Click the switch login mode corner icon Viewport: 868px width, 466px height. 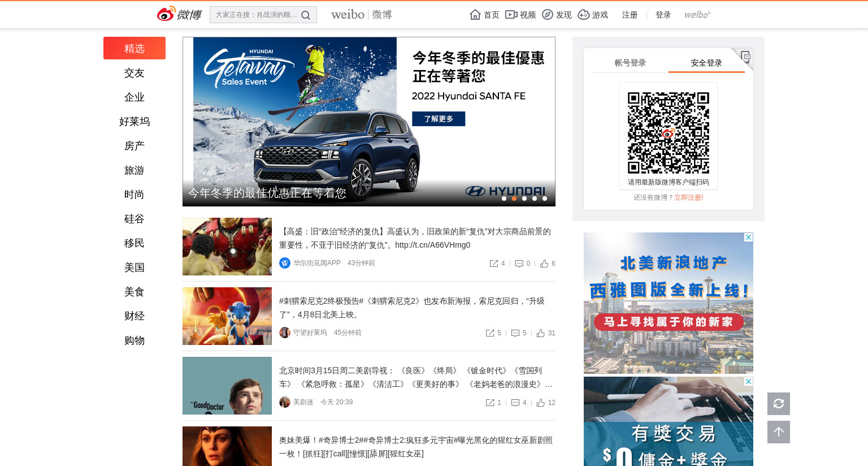745,56
